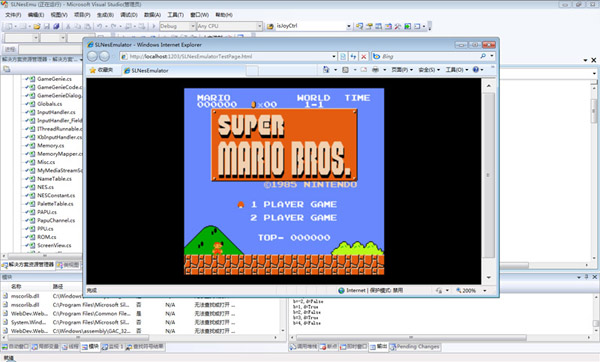Viewport: 600px width, 362px height.
Task: Open the 视图(V) view menu
Action: (59, 15)
